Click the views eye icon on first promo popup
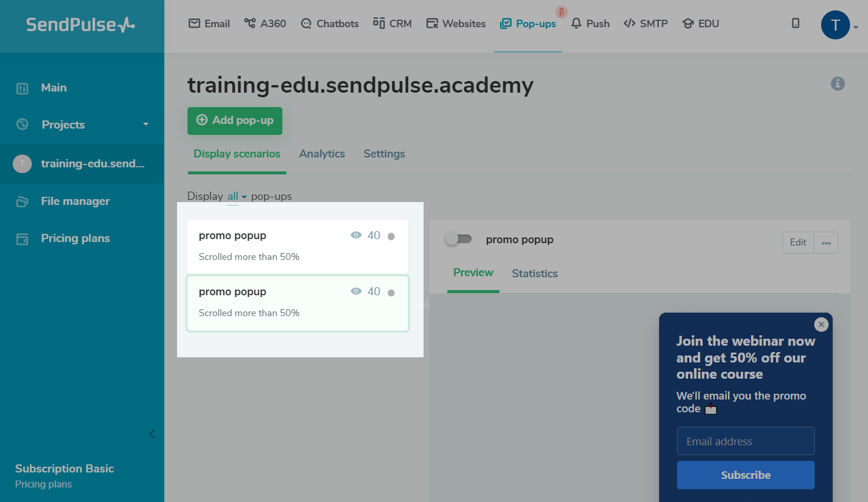Screen dimensions: 868x502 (356, 235)
